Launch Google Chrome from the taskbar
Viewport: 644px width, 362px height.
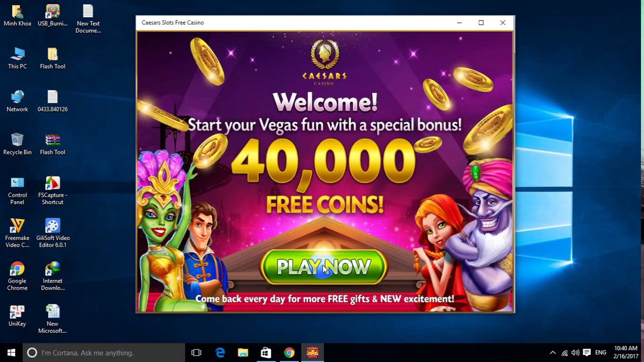289,352
